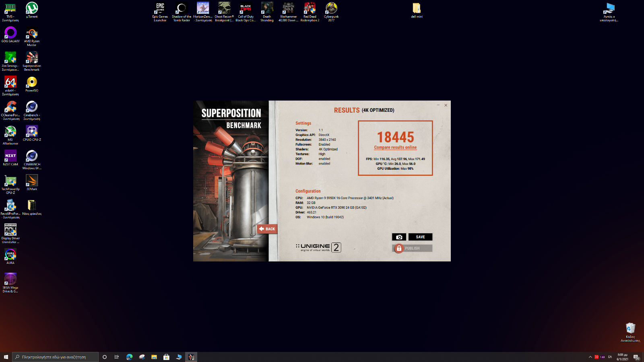Viewport: 644px width, 362px height.
Task: Launch 3DMark from the desktop
Action: point(32,182)
